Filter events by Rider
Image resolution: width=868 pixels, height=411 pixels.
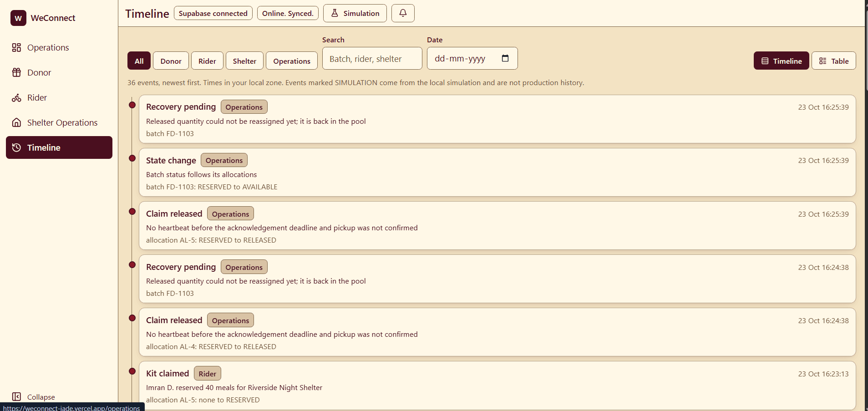click(207, 61)
